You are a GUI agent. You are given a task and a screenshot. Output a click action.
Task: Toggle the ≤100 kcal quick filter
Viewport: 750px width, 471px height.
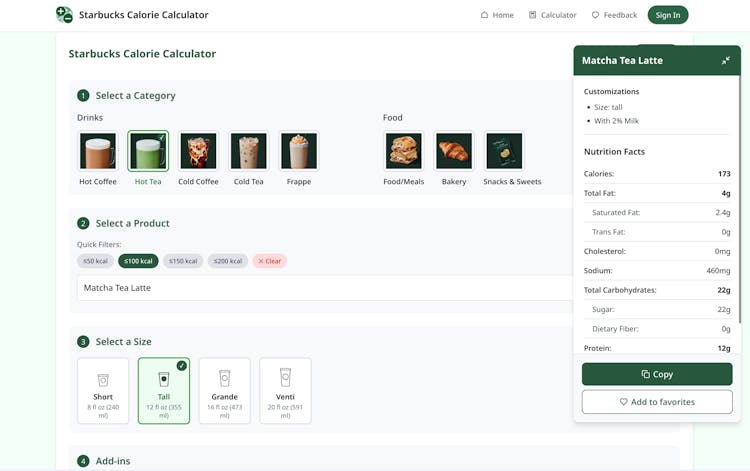click(138, 261)
